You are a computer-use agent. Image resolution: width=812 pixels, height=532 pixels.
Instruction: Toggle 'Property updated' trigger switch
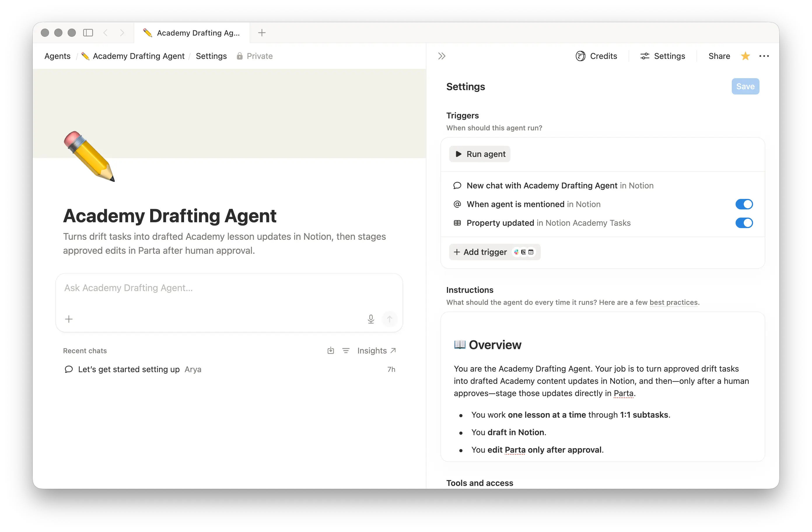744,223
